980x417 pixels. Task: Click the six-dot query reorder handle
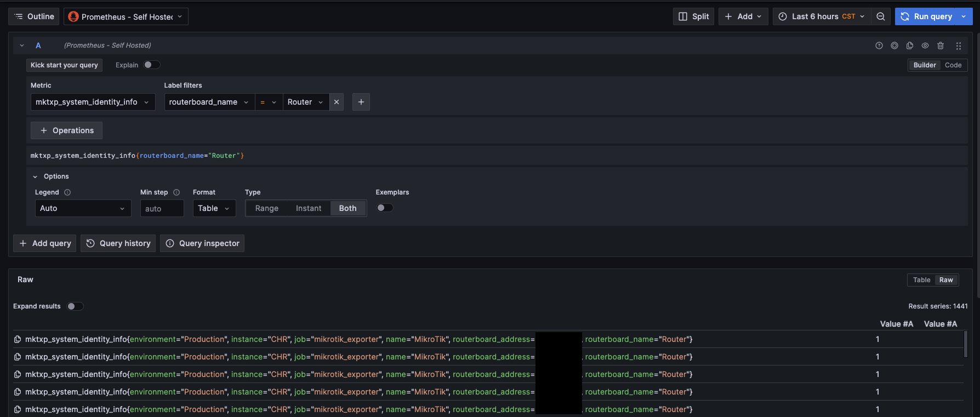[959, 46]
